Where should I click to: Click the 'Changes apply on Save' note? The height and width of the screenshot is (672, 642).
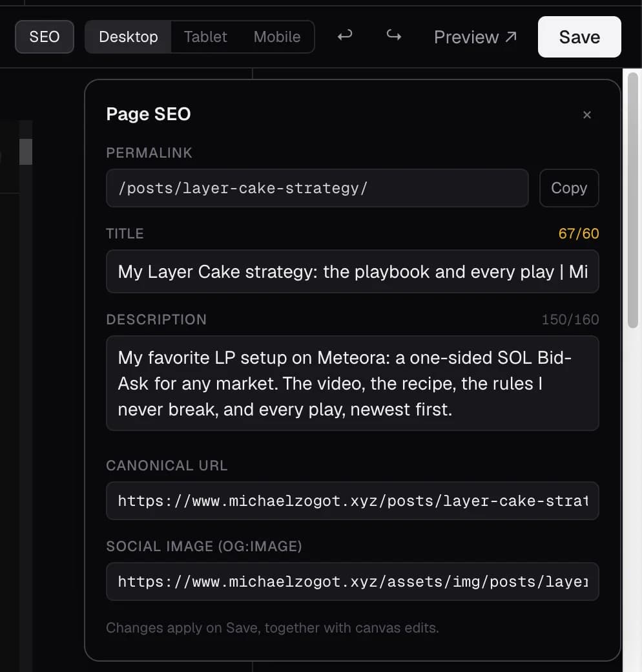pyautogui.click(x=273, y=628)
